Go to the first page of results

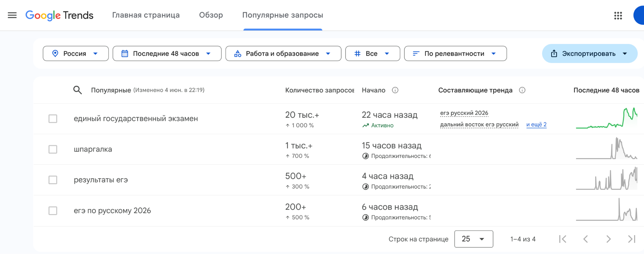coord(563,239)
